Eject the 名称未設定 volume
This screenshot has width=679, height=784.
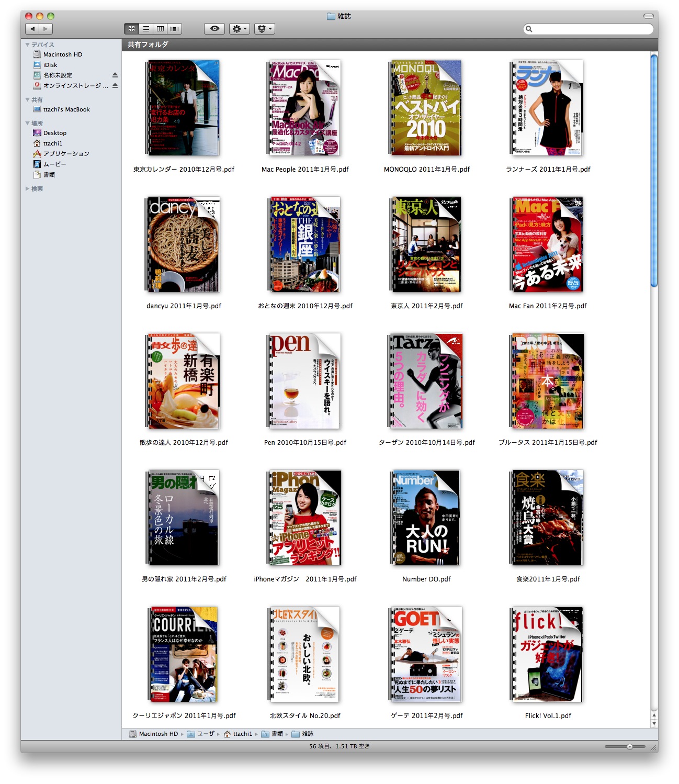pyautogui.click(x=115, y=75)
